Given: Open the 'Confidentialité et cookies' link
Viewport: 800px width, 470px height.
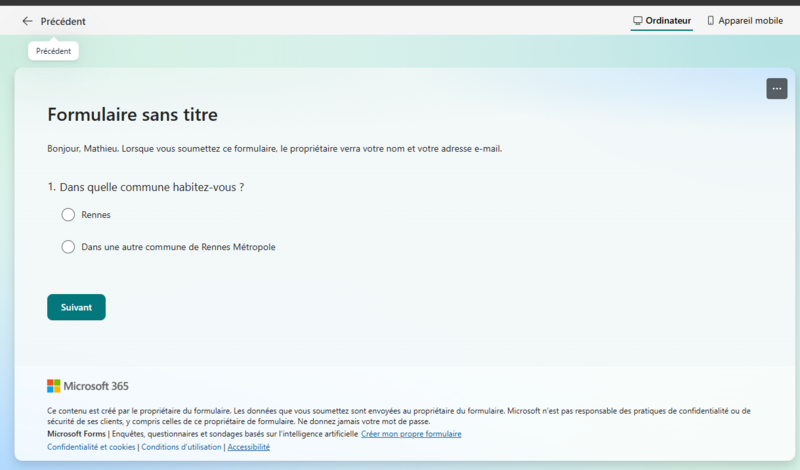Looking at the screenshot, I should click(x=91, y=447).
